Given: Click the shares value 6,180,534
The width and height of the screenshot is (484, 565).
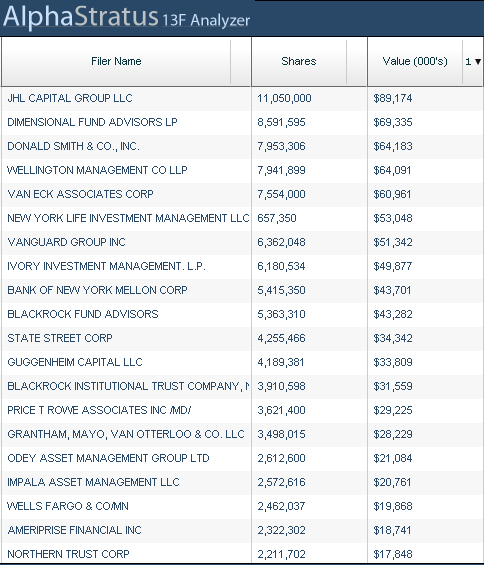Looking at the screenshot, I should coord(281,266).
